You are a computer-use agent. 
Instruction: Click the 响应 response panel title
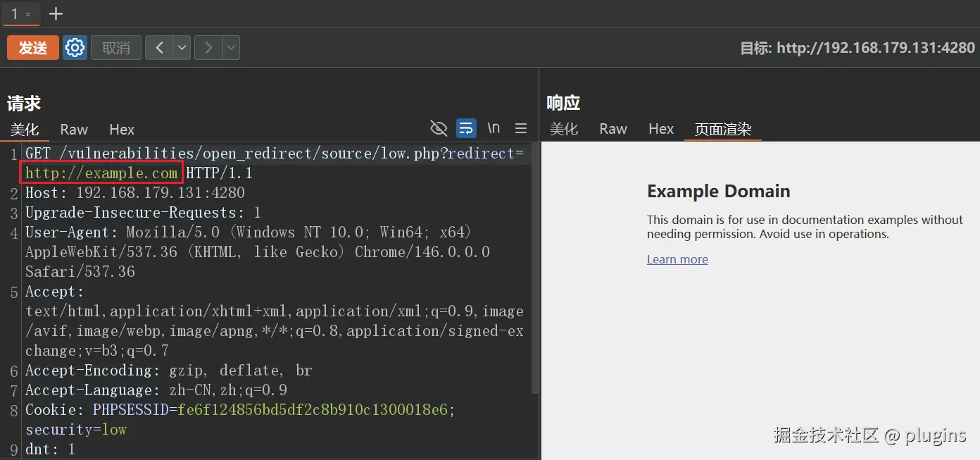(563, 103)
